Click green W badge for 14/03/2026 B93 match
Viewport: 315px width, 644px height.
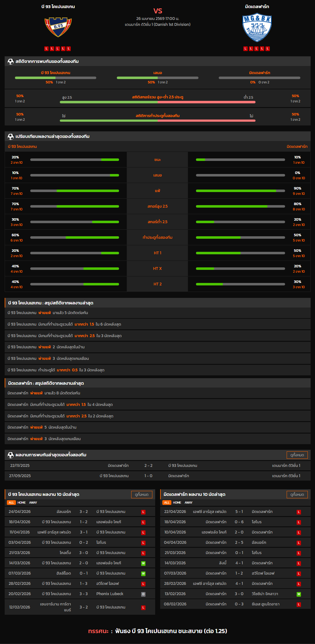click(x=143, y=563)
